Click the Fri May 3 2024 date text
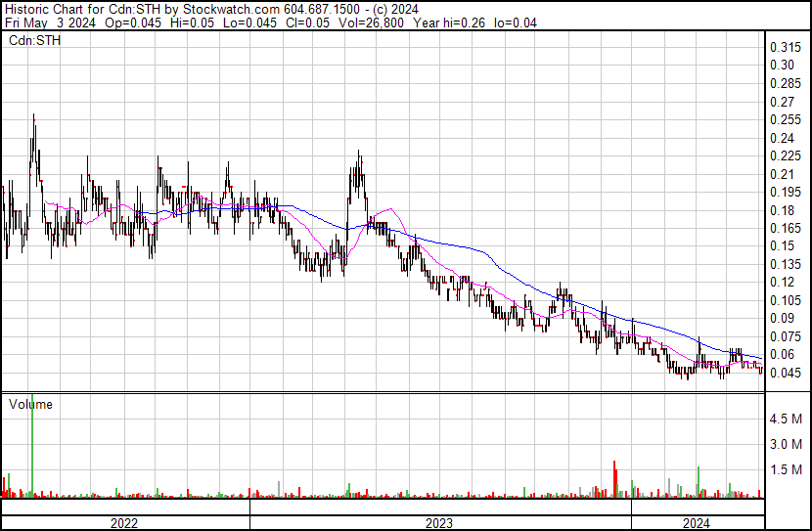 coord(50,22)
